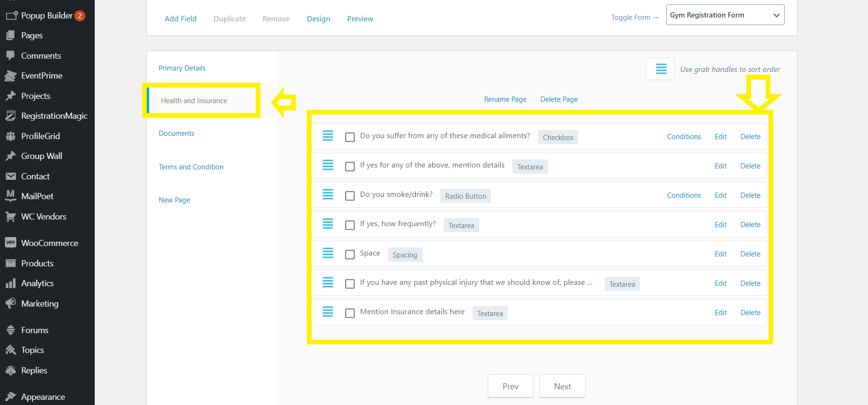The height and width of the screenshot is (405, 868).
Task: Click the sort order handle icon at top
Action: (661, 69)
